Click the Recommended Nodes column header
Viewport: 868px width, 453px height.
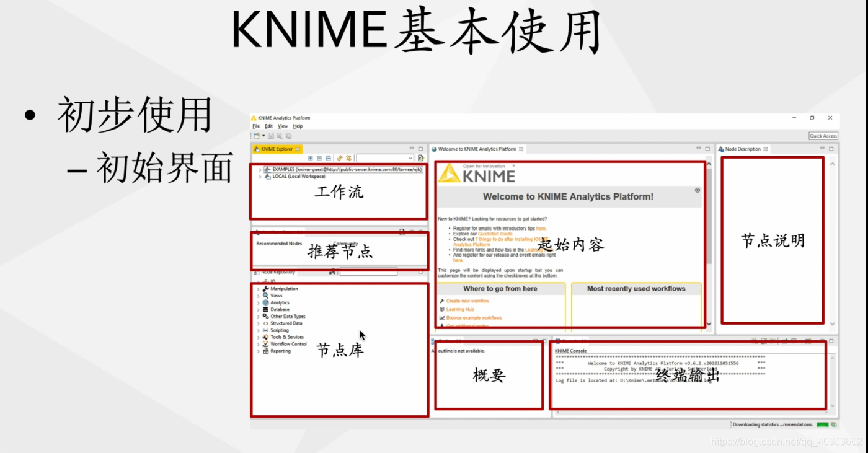coord(279,244)
